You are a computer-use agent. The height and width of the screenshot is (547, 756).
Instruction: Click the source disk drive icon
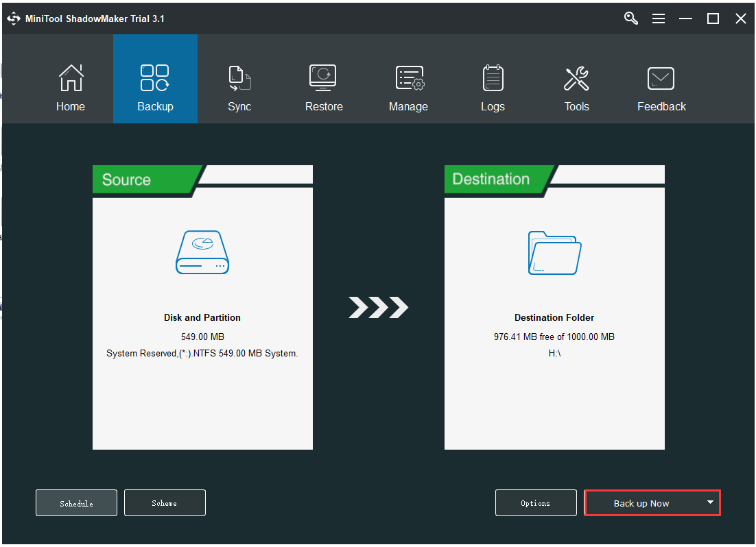(x=202, y=252)
